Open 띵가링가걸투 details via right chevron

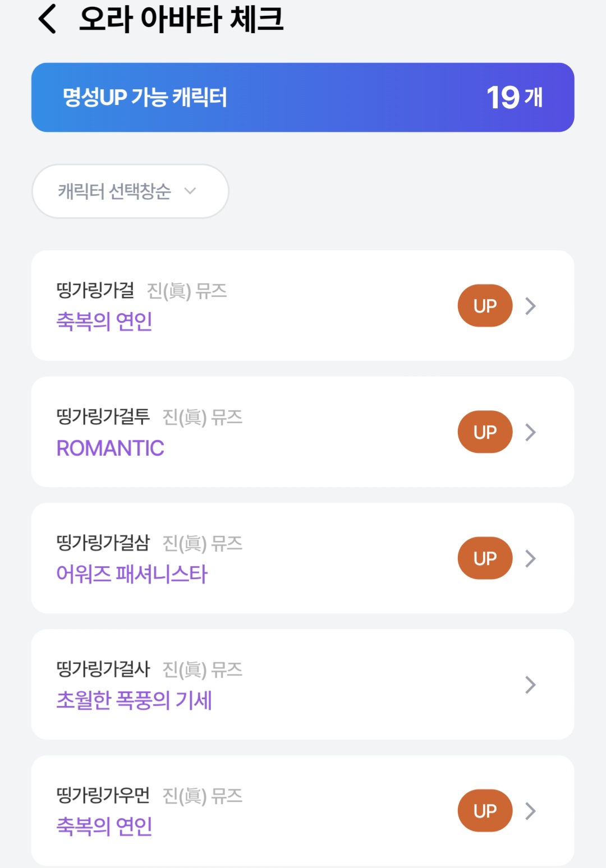click(x=530, y=432)
